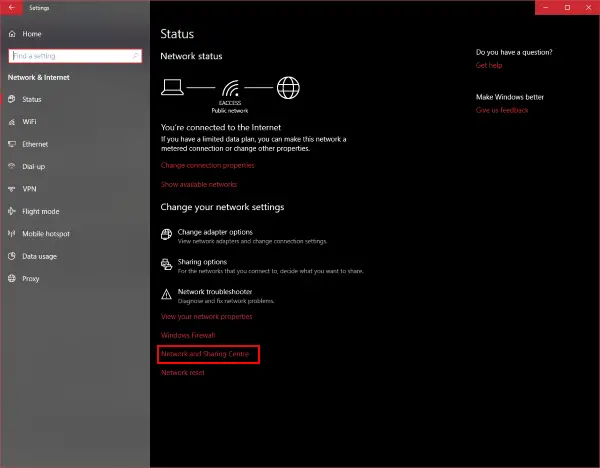This screenshot has height=468, width=600.
Task: Click the Show available networks link
Action: [x=199, y=184]
